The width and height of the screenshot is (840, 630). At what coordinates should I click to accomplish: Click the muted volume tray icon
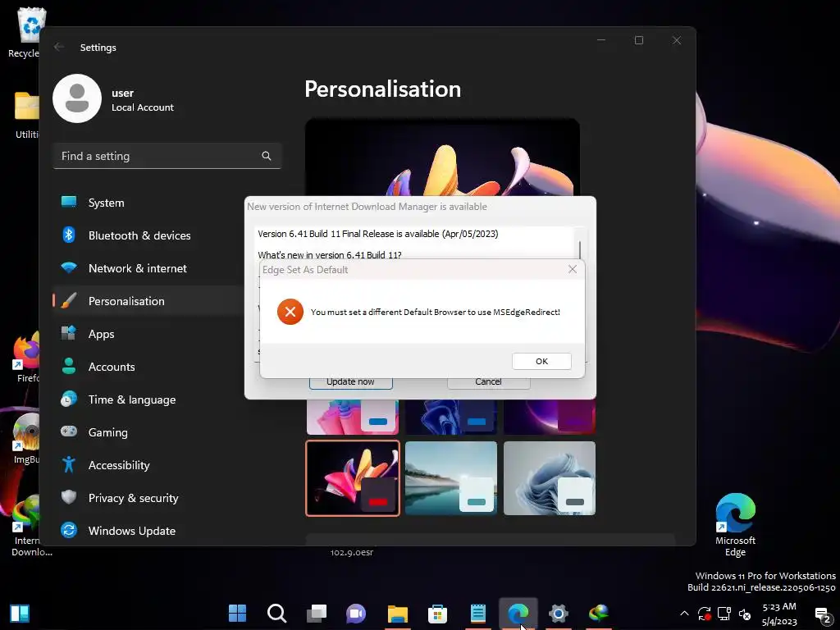click(745, 614)
